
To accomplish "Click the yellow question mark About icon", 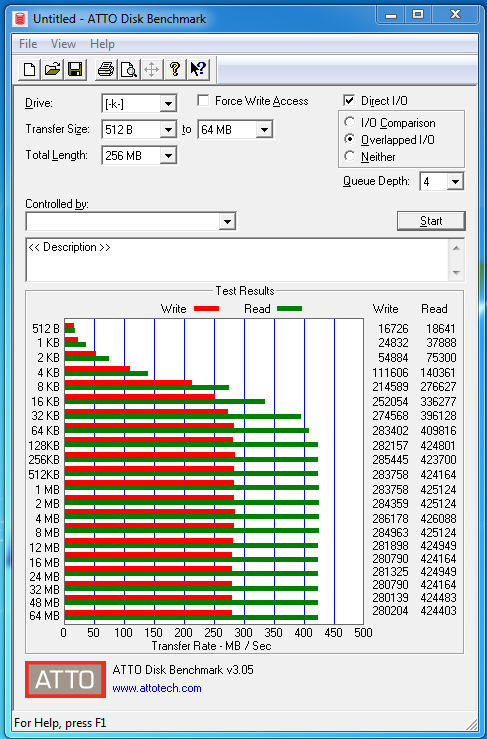I will coord(174,69).
